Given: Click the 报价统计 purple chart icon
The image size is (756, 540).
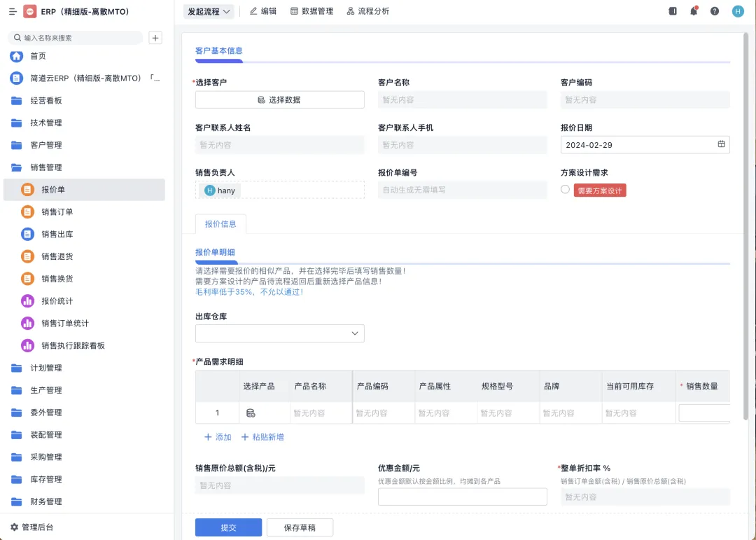Looking at the screenshot, I should coord(27,301).
